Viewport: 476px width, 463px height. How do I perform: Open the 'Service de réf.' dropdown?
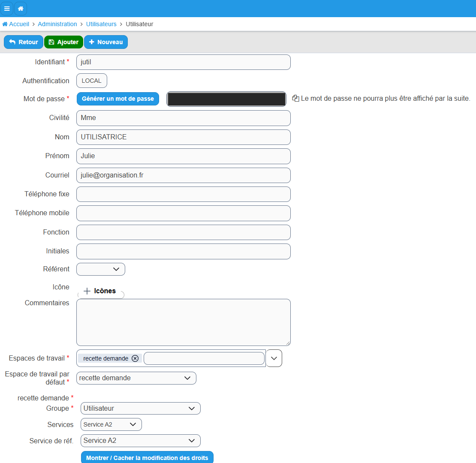pos(141,441)
